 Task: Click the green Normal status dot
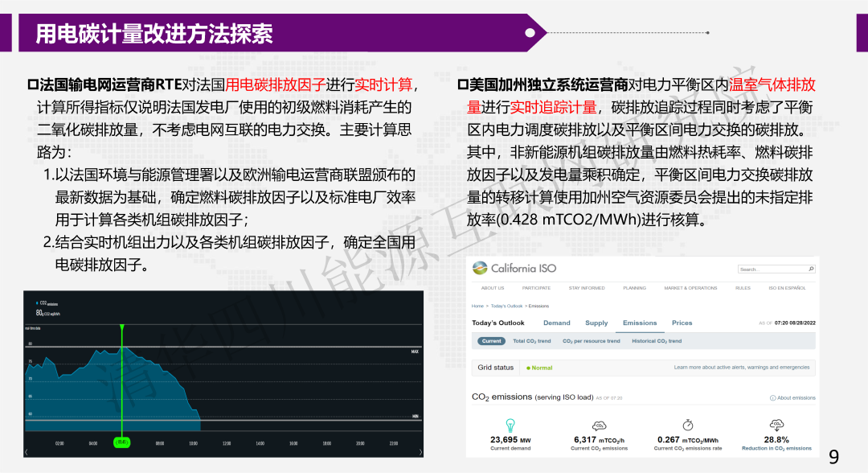point(528,368)
